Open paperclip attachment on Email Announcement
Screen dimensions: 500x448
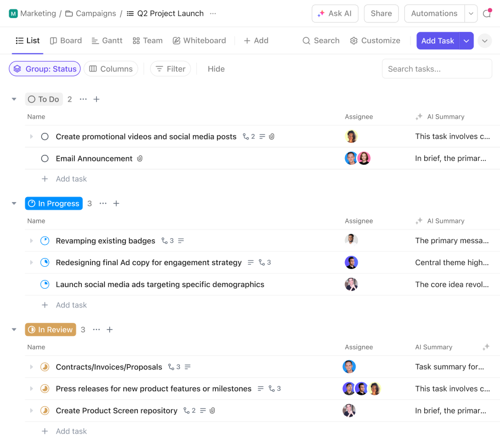coord(140,158)
